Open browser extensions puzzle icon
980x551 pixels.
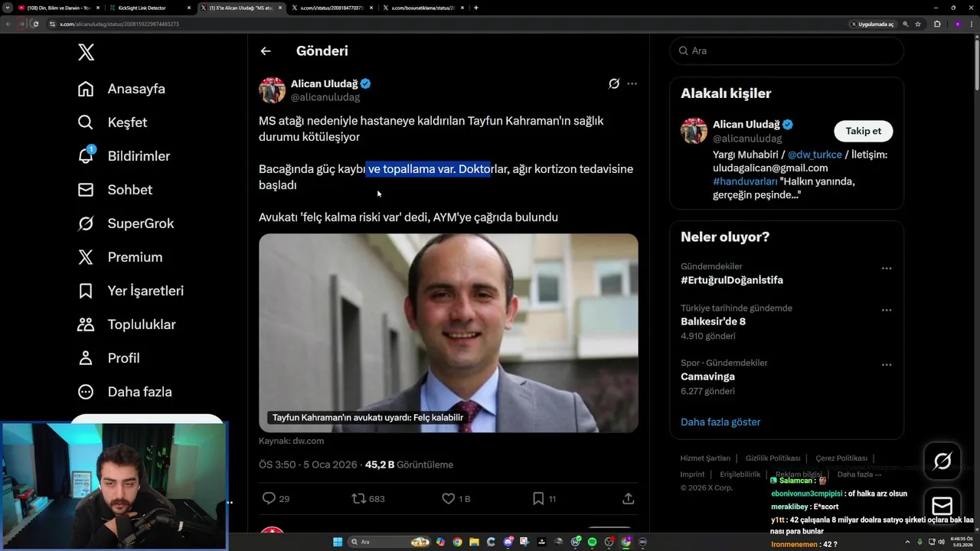[x=937, y=24]
